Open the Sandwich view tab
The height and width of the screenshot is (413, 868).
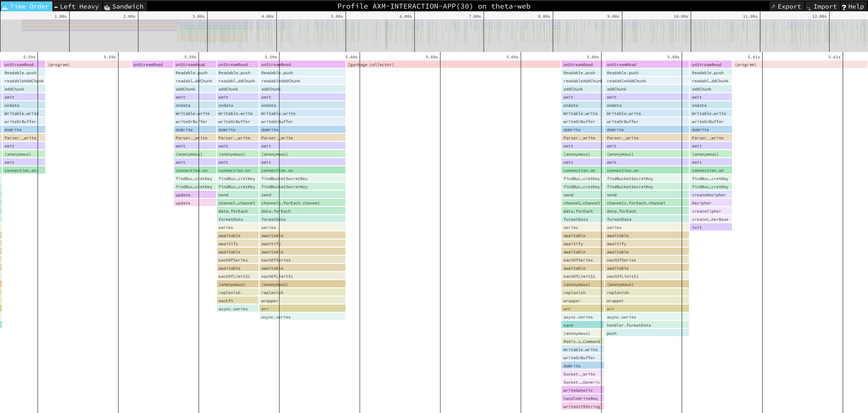[x=124, y=6]
